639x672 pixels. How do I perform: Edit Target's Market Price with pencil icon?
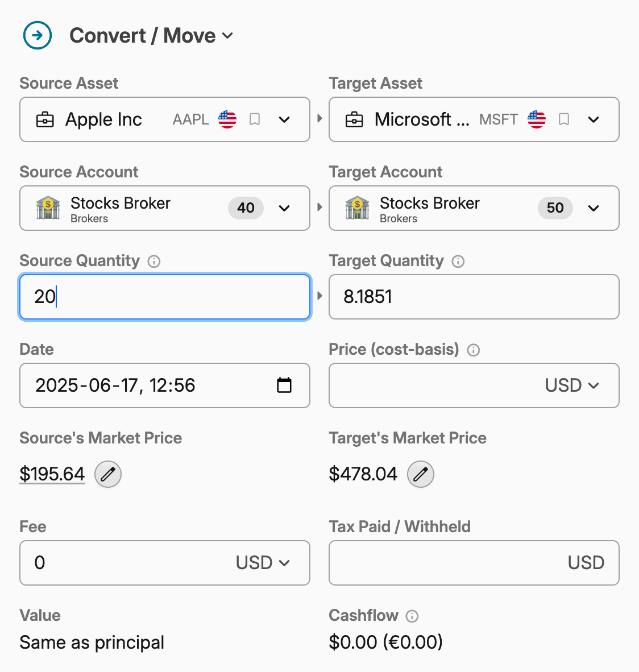(421, 474)
